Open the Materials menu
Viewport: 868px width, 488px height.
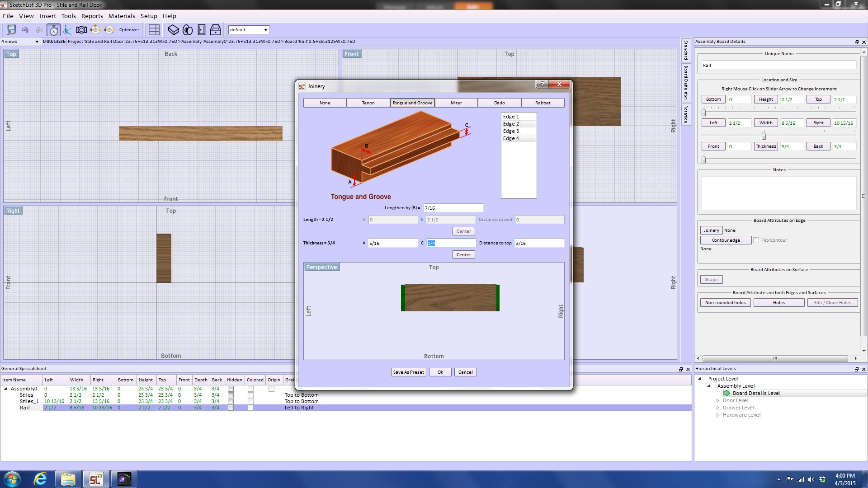[x=122, y=16]
